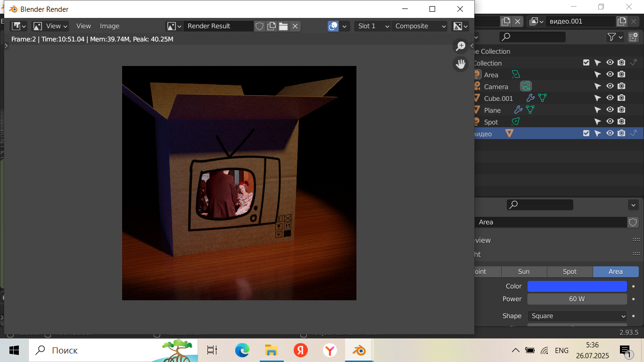Click the pan hand gizmo in render view
This screenshot has width=644, height=362.
460,64
